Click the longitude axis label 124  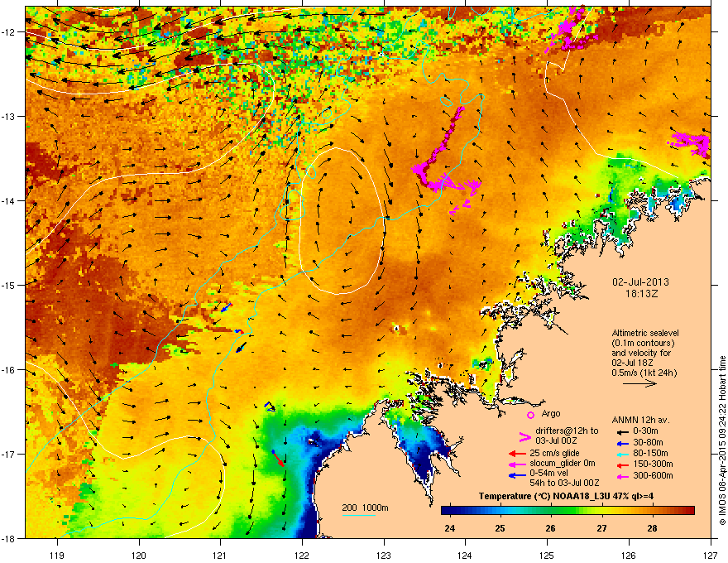coord(465,556)
